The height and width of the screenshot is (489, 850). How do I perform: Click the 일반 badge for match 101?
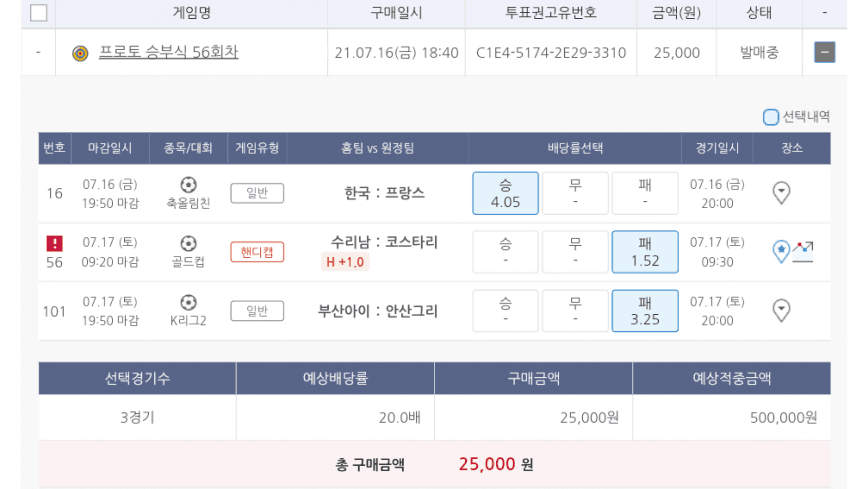click(x=257, y=311)
